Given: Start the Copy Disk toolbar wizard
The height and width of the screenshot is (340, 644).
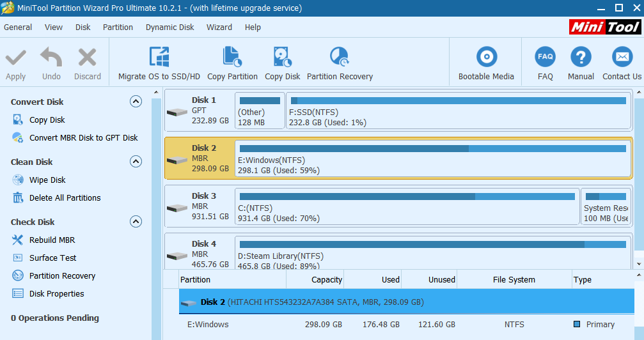Looking at the screenshot, I should (283, 63).
